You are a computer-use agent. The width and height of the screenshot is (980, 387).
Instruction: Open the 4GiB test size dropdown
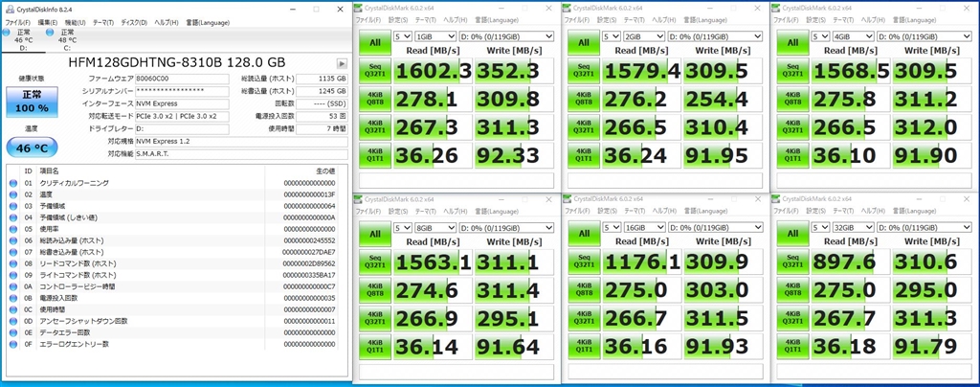[853, 36]
